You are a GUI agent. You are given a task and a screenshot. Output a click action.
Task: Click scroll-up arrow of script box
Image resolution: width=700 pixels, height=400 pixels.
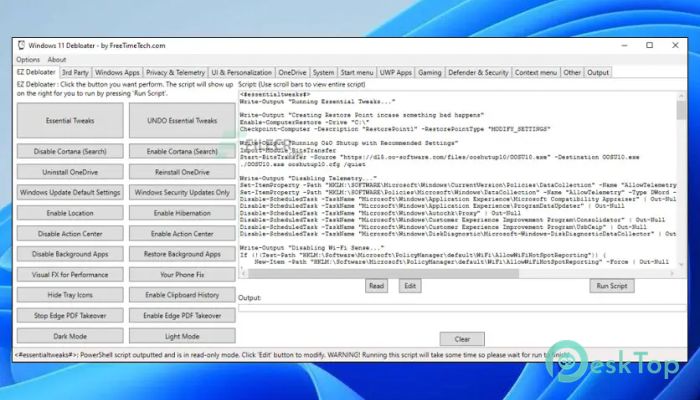point(681,96)
